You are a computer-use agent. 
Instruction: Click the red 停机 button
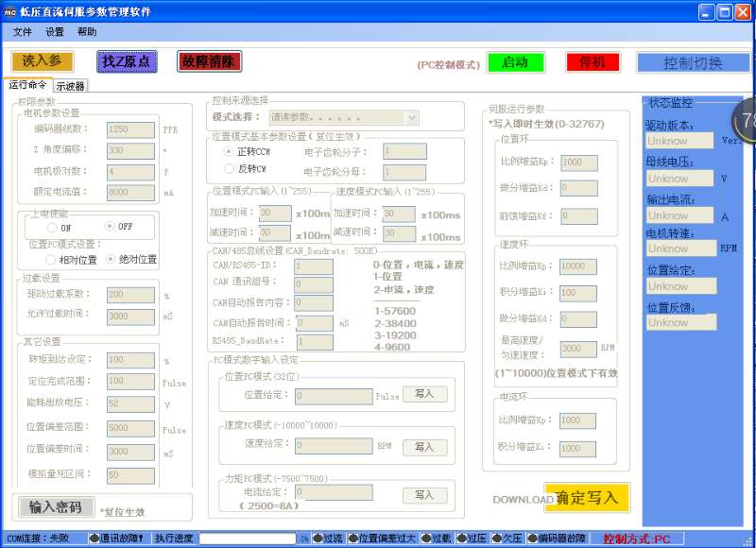[593, 62]
